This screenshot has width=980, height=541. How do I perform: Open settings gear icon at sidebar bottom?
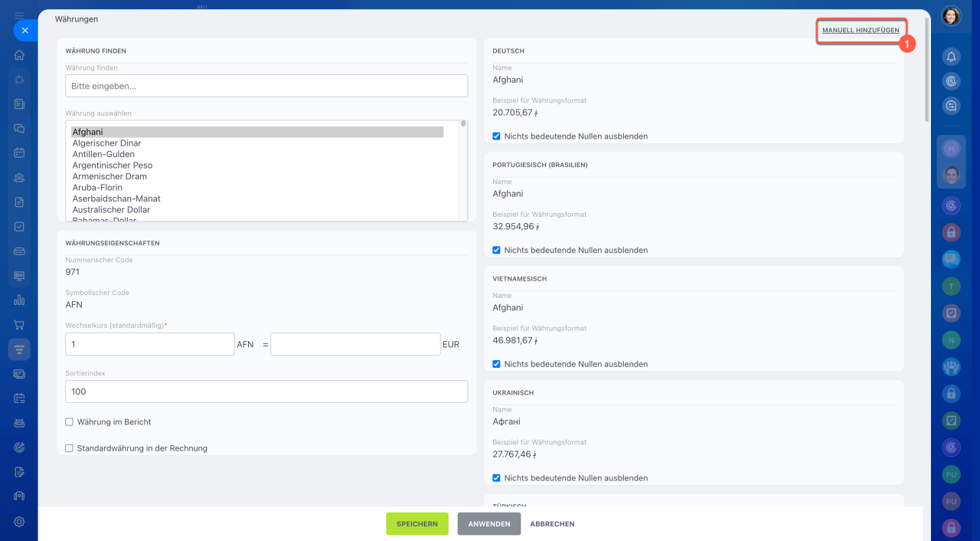click(19, 521)
